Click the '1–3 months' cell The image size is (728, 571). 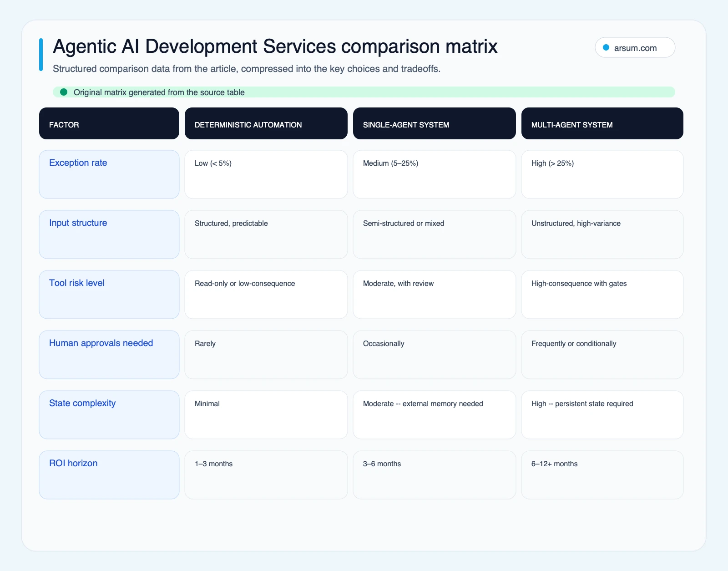pyautogui.click(x=266, y=475)
